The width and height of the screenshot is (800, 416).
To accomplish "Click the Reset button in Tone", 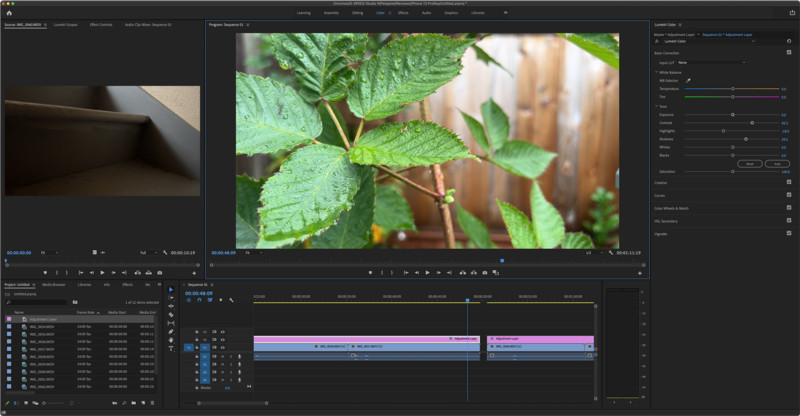I will pos(750,163).
